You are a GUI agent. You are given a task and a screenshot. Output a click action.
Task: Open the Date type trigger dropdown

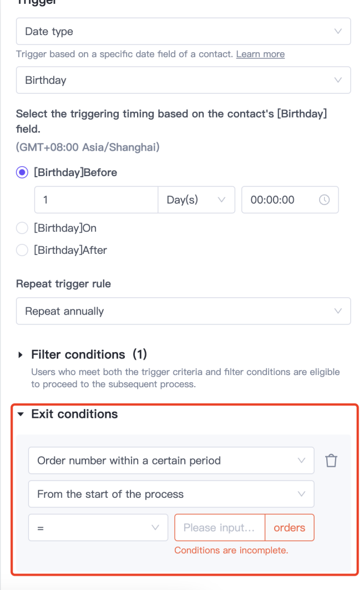point(183,32)
